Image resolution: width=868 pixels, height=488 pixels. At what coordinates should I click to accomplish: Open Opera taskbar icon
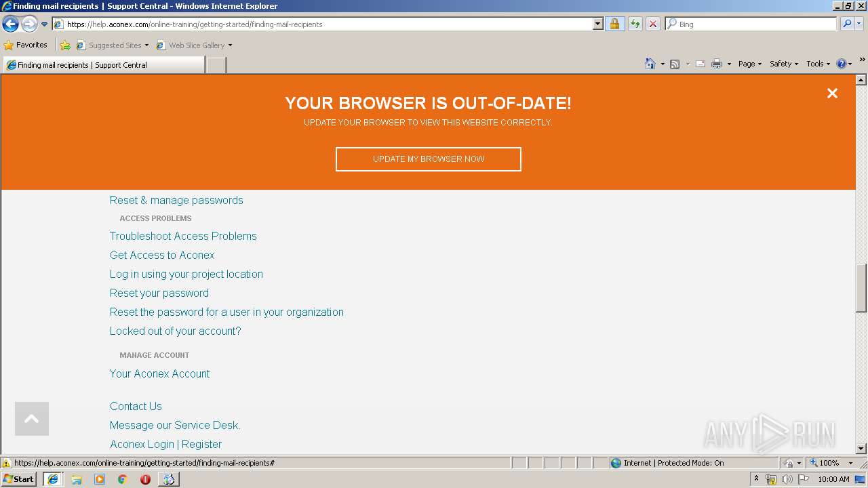click(145, 479)
